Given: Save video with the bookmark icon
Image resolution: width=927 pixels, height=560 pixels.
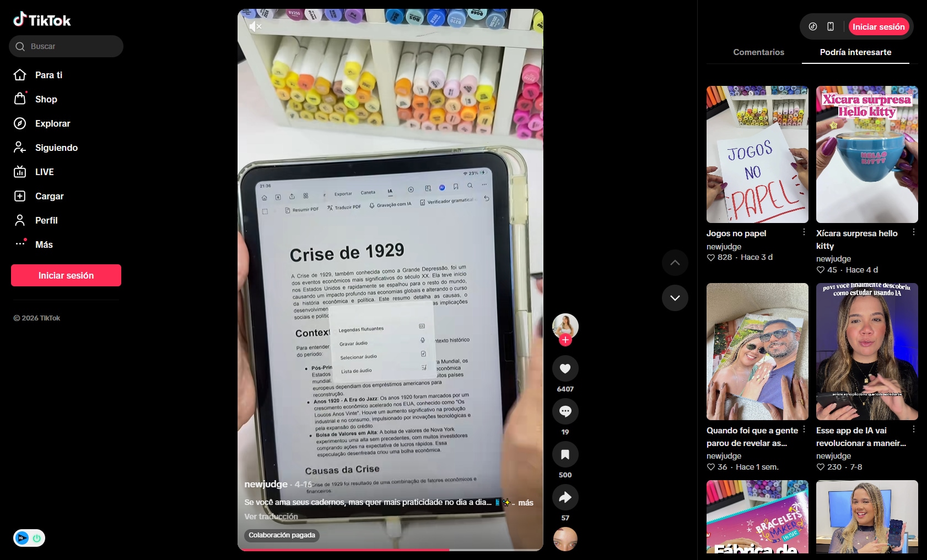Looking at the screenshot, I should point(565,454).
